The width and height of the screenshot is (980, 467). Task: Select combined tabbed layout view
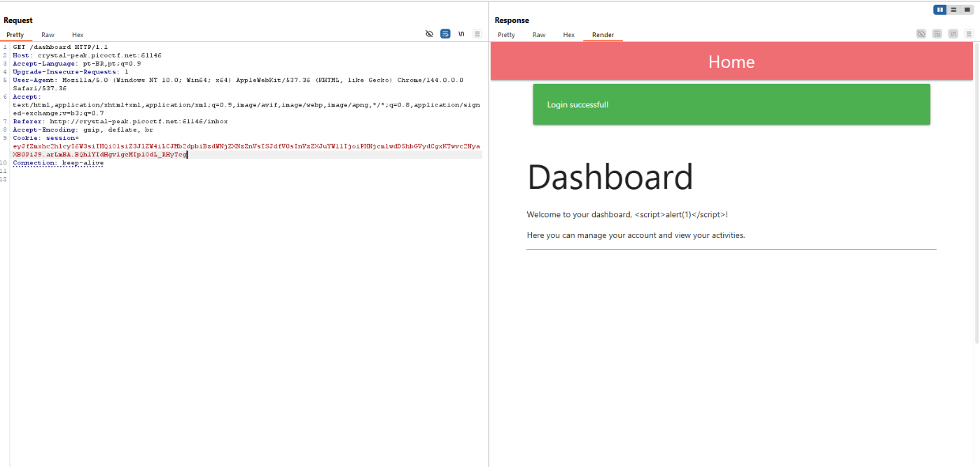(967, 10)
